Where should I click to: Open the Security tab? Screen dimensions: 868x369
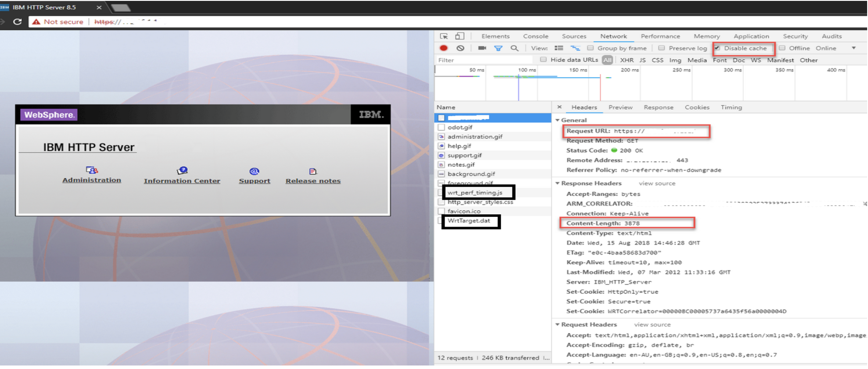(x=795, y=36)
